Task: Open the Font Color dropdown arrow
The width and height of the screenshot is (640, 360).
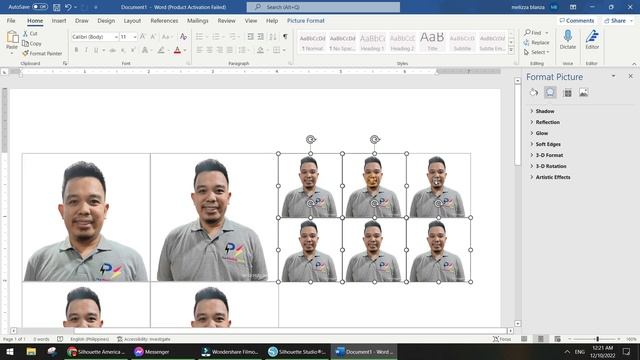Action: pos(185,50)
